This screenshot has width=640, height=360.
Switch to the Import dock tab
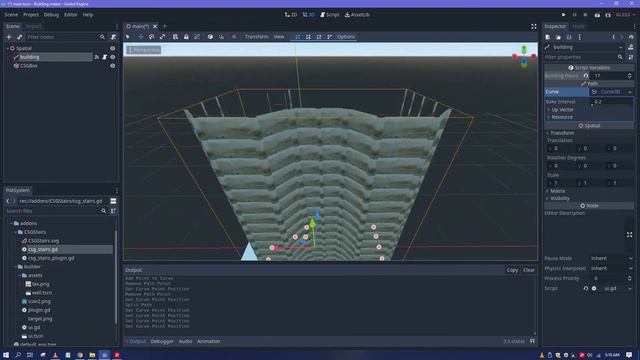(x=33, y=27)
